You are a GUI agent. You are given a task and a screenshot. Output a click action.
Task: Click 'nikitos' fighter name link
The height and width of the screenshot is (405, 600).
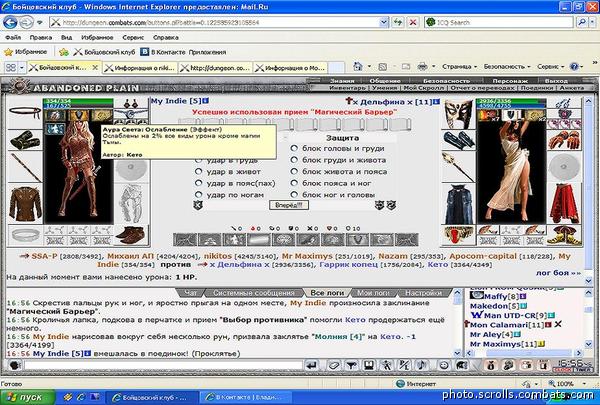click(218, 256)
